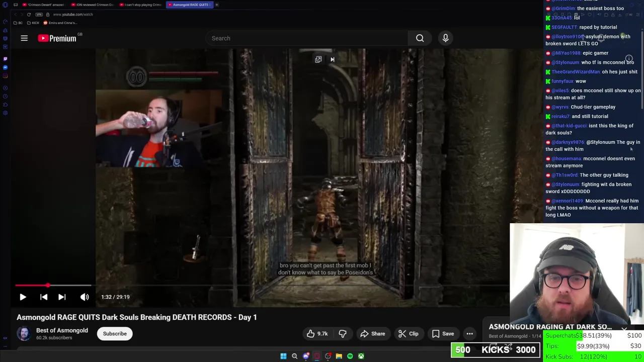Viewport: 644px width, 362px height.
Task: Skip to the previous video
Action: coord(44,297)
